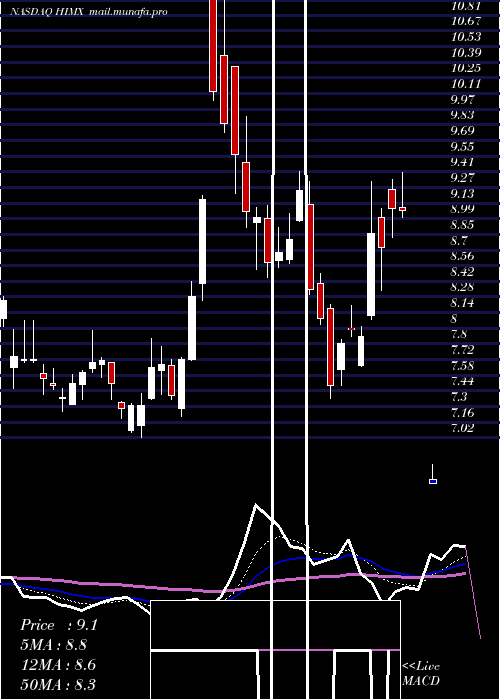The width and height of the screenshot is (500, 700).
Task: Click the 8.85 price axis label
Action: pos(463,225)
